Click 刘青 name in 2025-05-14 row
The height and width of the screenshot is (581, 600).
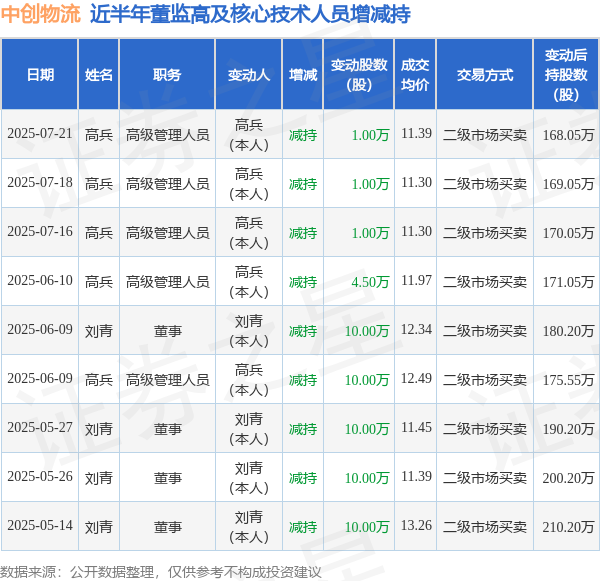tap(99, 527)
